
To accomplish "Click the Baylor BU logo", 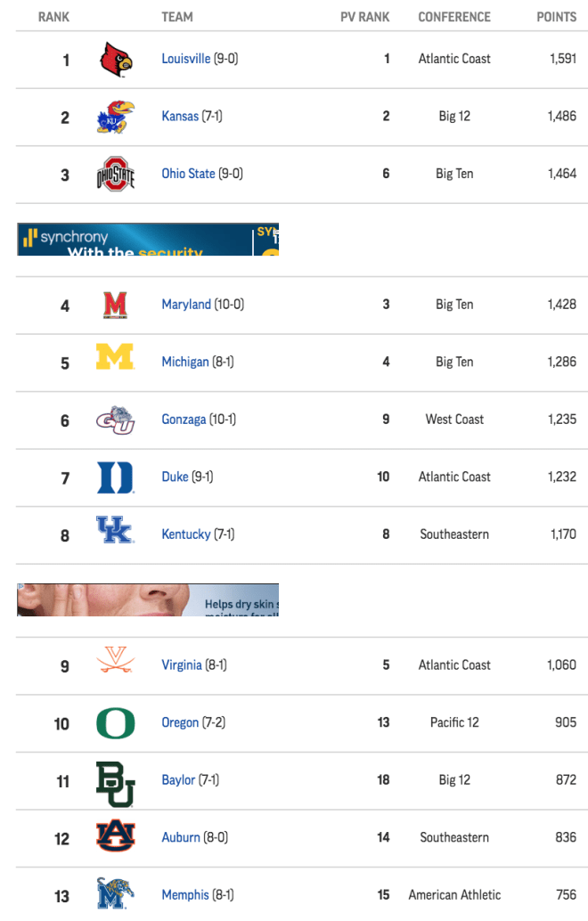I will tap(116, 784).
